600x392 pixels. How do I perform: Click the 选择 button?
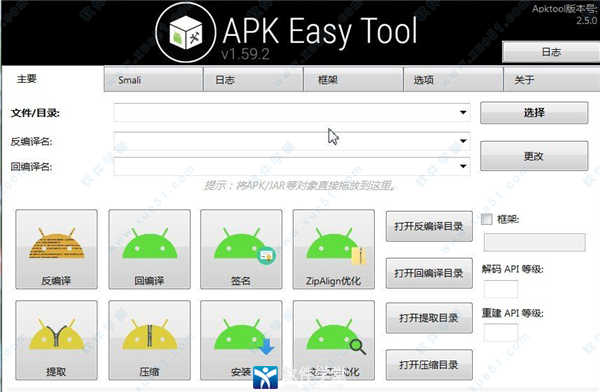(534, 113)
